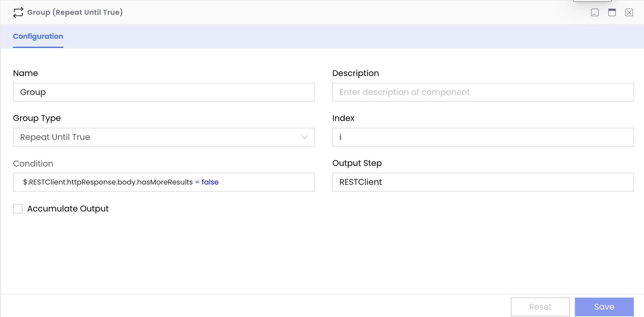Save the group configuration
Image resolution: width=644 pixels, height=317 pixels.
coord(604,307)
